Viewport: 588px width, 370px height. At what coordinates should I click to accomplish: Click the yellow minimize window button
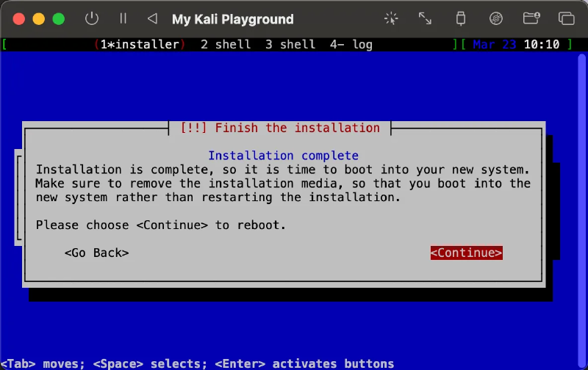coord(39,19)
